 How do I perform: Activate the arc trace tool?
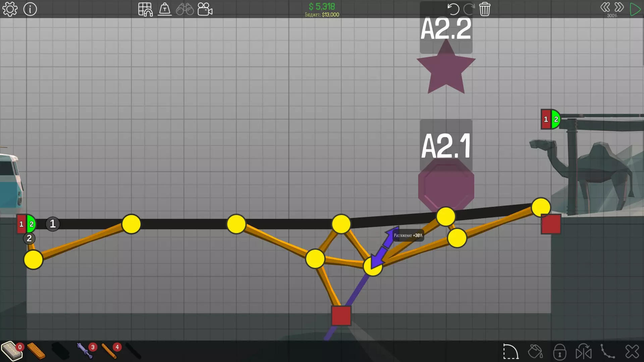coord(511,352)
